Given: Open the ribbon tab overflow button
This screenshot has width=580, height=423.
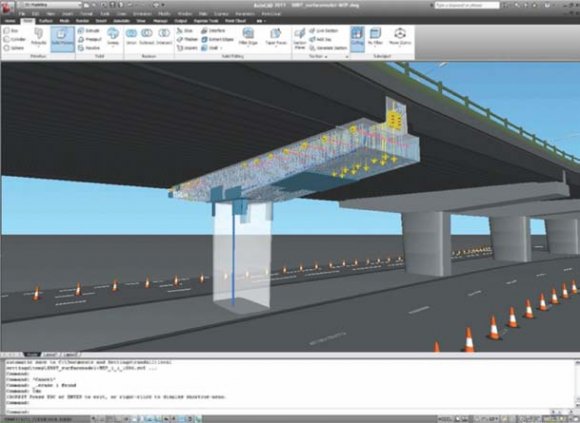Looking at the screenshot, I should (x=261, y=21).
